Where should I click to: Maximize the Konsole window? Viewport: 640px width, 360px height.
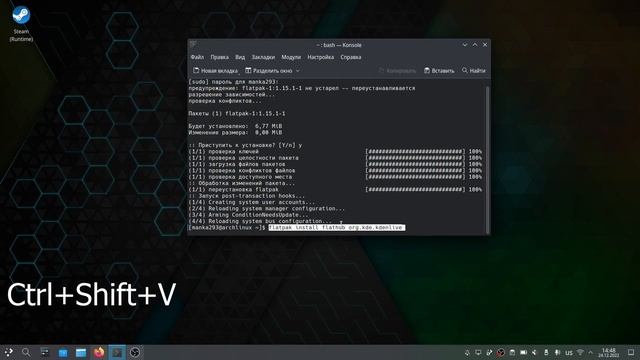pyautogui.click(x=475, y=44)
